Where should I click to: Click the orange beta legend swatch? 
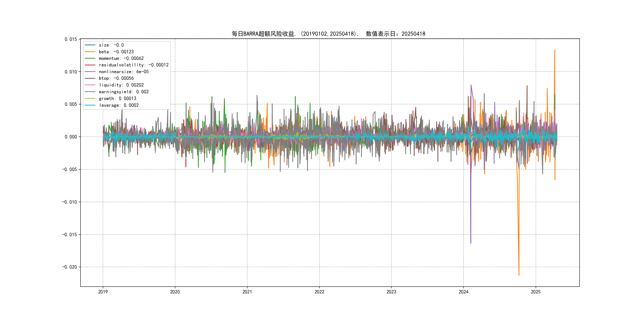[x=90, y=52]
